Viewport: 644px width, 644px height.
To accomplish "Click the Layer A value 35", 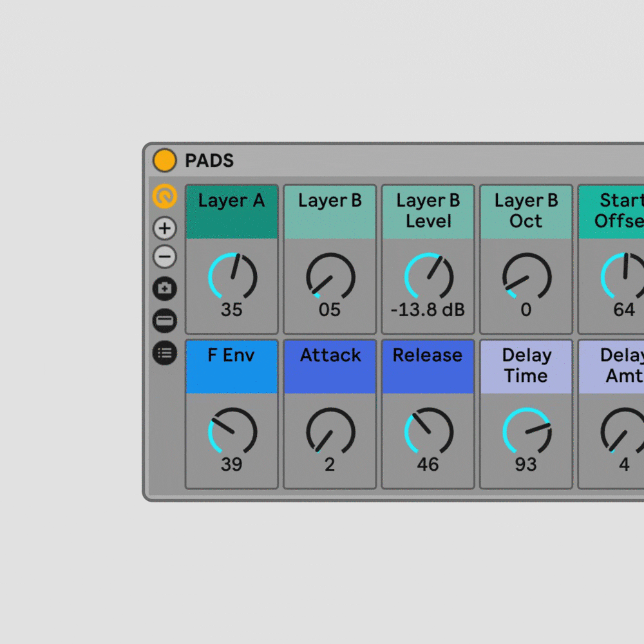I will [x=232, y=310].
